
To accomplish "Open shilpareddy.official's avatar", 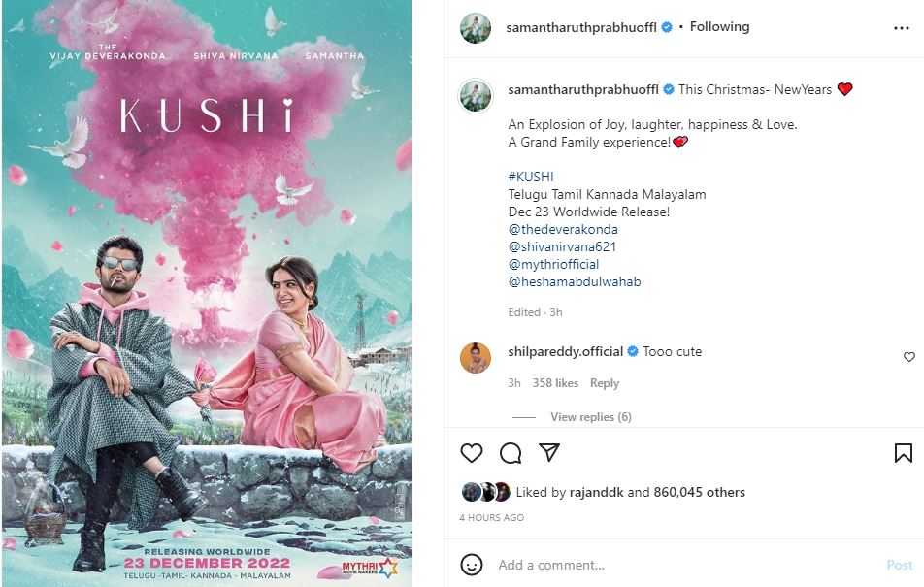I will pyautogui.click(x=476, y=358).
